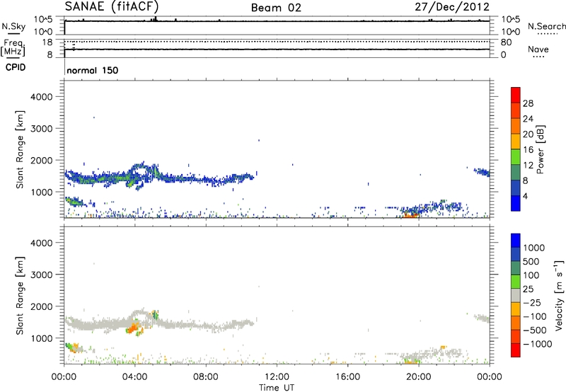Click the 16:00 time tick label
Viewport: 566px width, 392px height.
point(347,377)
